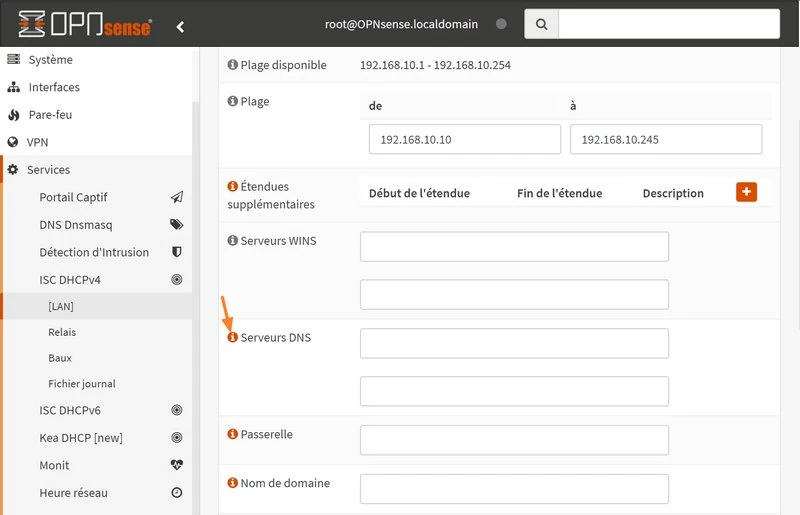Show help info for Passerelle
The width and height of the screenshot is (800, 515).
233,435
